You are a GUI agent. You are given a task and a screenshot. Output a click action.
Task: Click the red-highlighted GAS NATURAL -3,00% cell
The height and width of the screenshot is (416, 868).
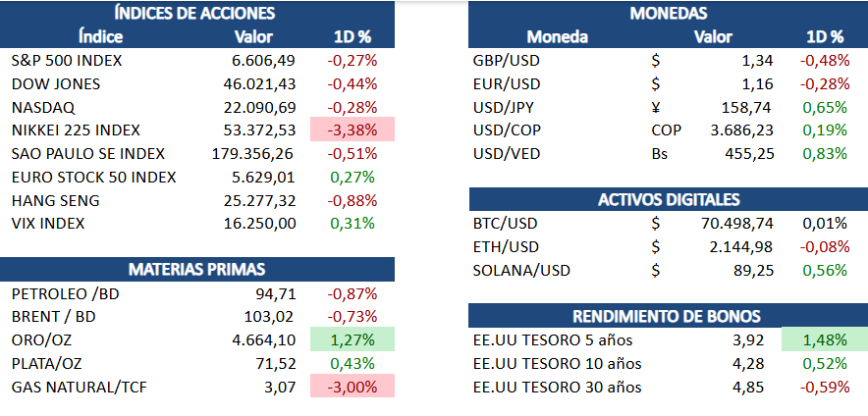pyautogui.click(x=352, y=388)
